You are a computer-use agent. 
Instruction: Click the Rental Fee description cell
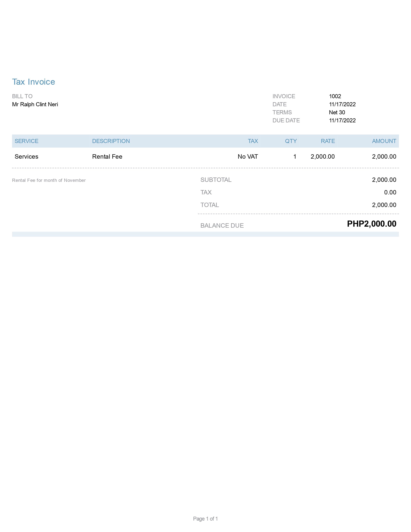tap(107, 156)
